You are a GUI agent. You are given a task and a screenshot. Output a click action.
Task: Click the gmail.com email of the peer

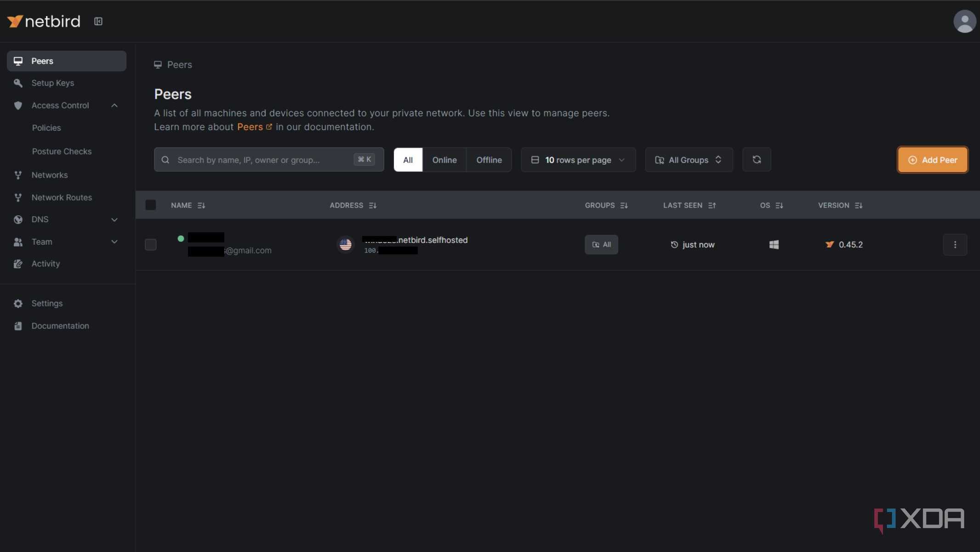coord(230,251)
